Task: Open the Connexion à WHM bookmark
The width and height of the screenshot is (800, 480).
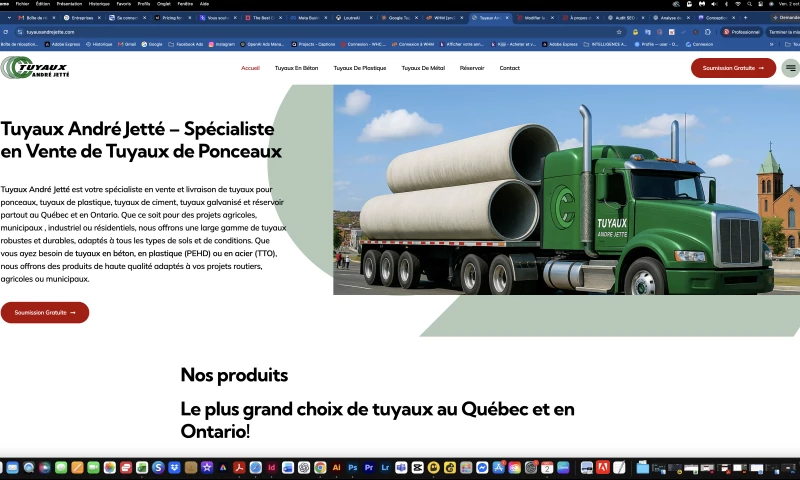Action: (x=413, y=44)
